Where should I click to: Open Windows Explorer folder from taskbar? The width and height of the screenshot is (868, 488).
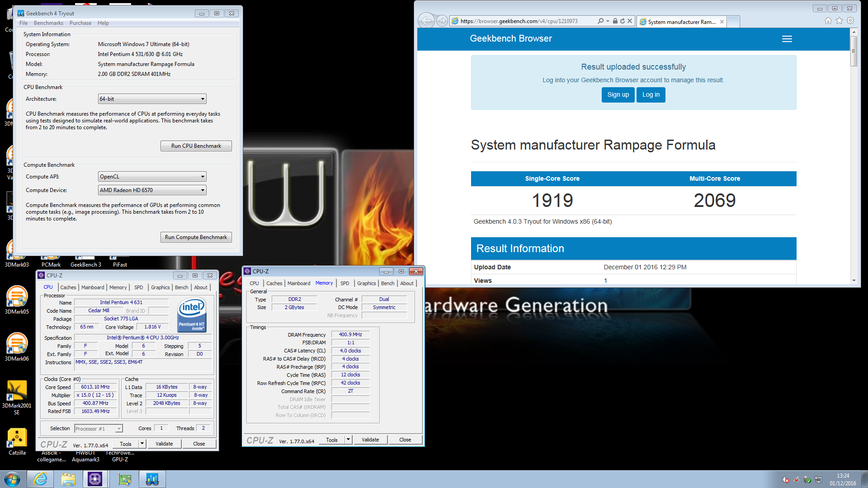(68, 479)
